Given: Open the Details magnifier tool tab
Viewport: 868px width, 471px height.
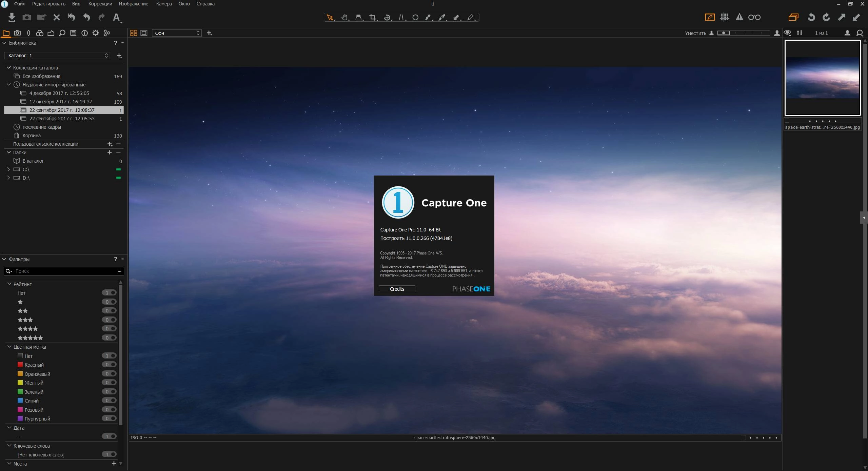Looking at the screenshot, I should coord(62,33).
